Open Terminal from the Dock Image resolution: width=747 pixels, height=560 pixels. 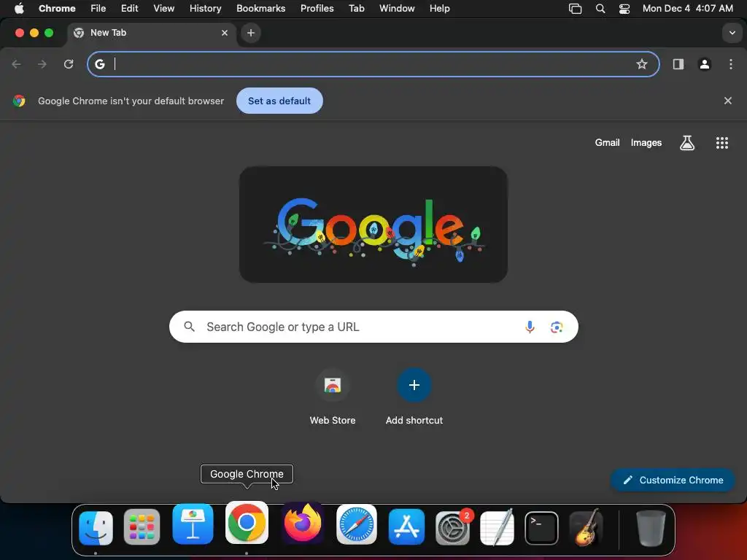(541, 528)
